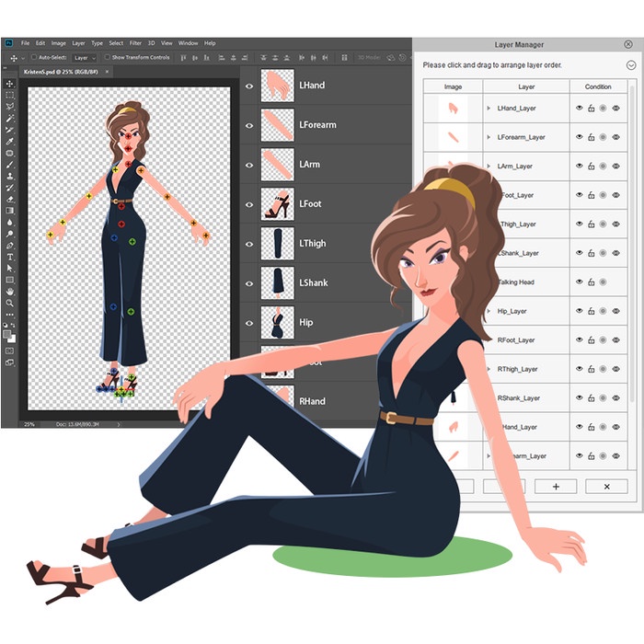This screenshot has height=644, width=644.
Task: Toggle visibility eye for RThigh_Layer
Action: tap(580, 369)
